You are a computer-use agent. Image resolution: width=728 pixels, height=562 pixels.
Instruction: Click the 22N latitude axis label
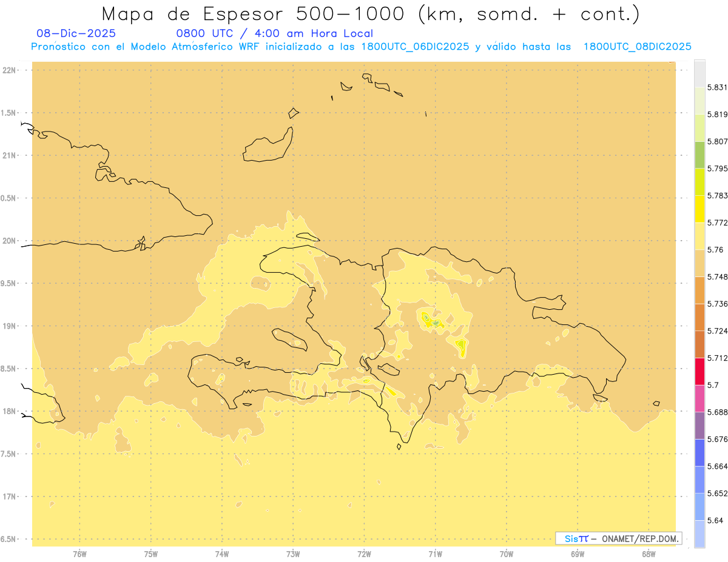click(x=8, y=70)
